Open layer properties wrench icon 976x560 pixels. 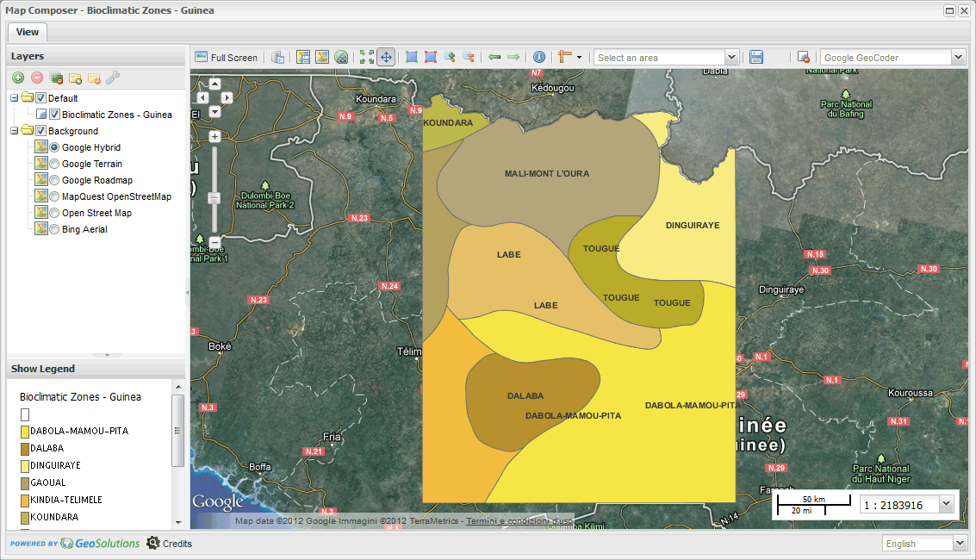[113, 78]
